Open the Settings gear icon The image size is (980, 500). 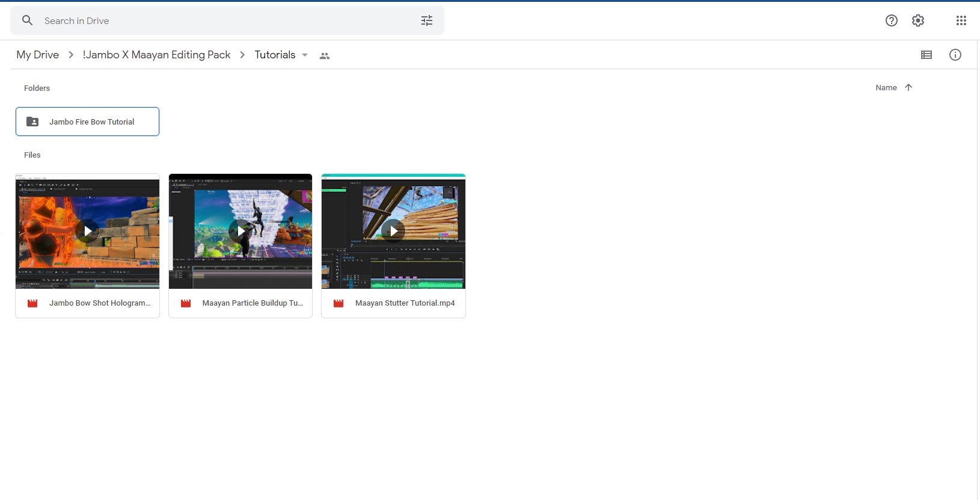918,20
